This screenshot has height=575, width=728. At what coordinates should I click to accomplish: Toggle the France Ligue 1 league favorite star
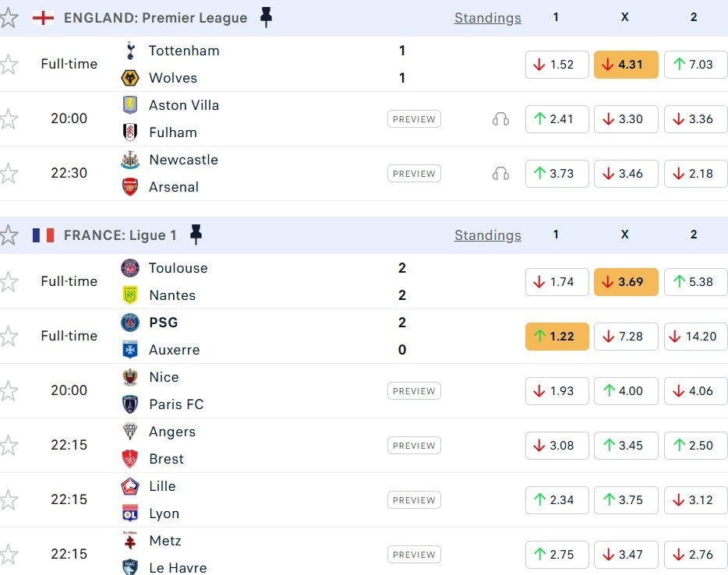pyautogui.click(x=9, y=235)
